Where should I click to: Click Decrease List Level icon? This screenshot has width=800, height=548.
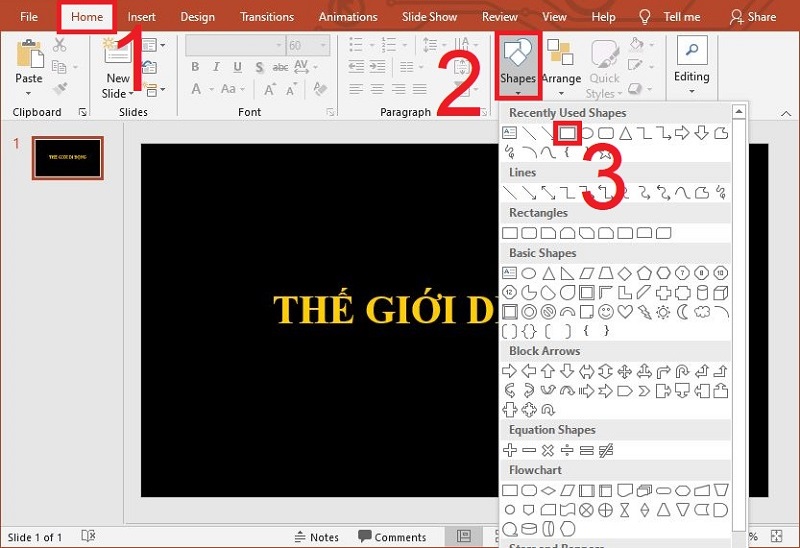pos(356,67)
